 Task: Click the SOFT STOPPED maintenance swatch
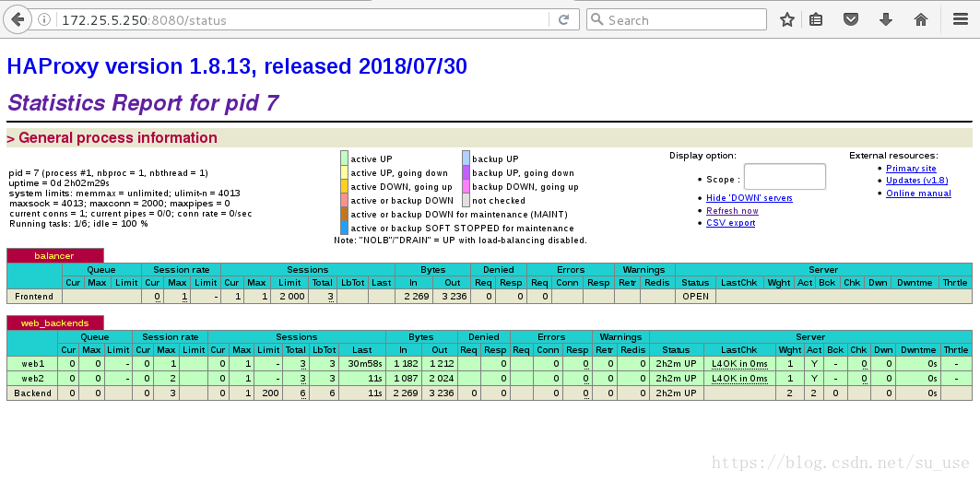click(x=345, y=228)
